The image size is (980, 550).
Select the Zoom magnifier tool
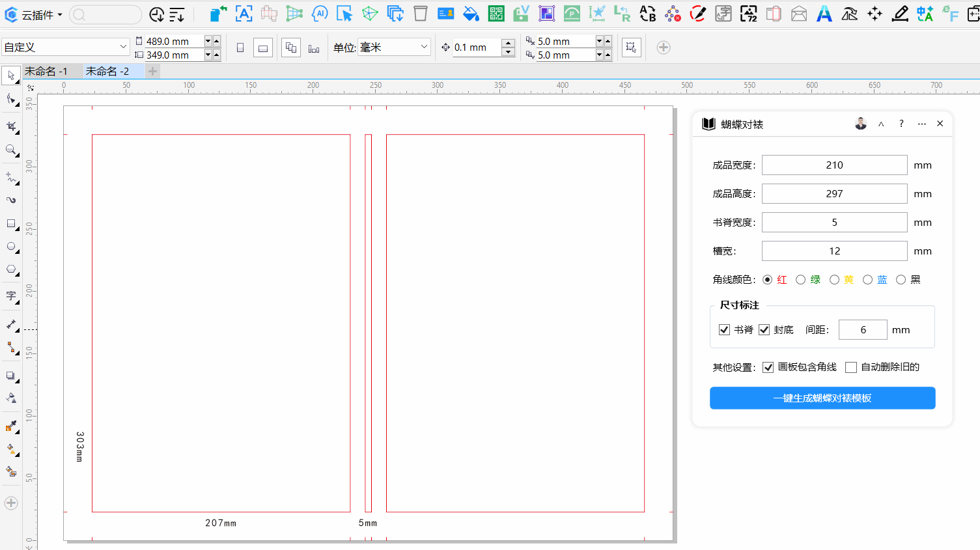(11, 150)
